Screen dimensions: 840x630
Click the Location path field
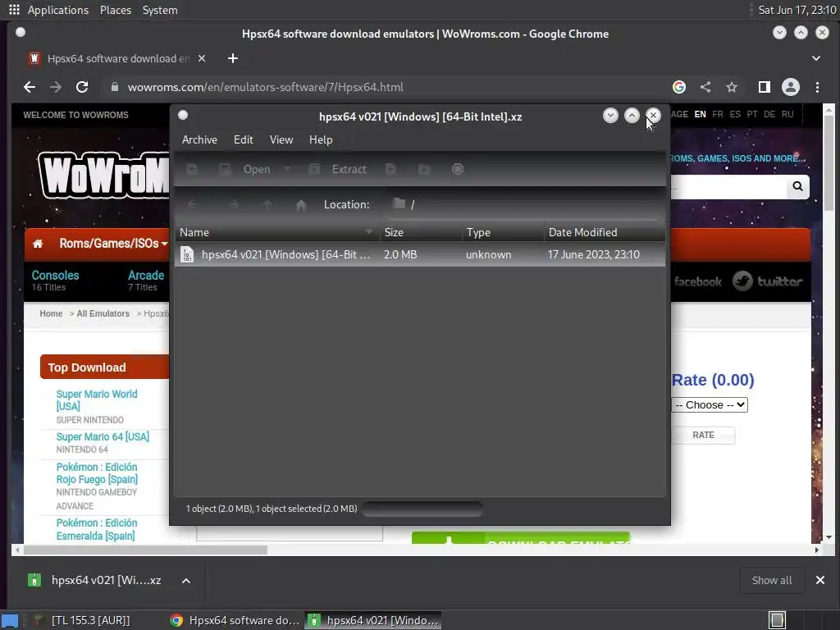524,204
